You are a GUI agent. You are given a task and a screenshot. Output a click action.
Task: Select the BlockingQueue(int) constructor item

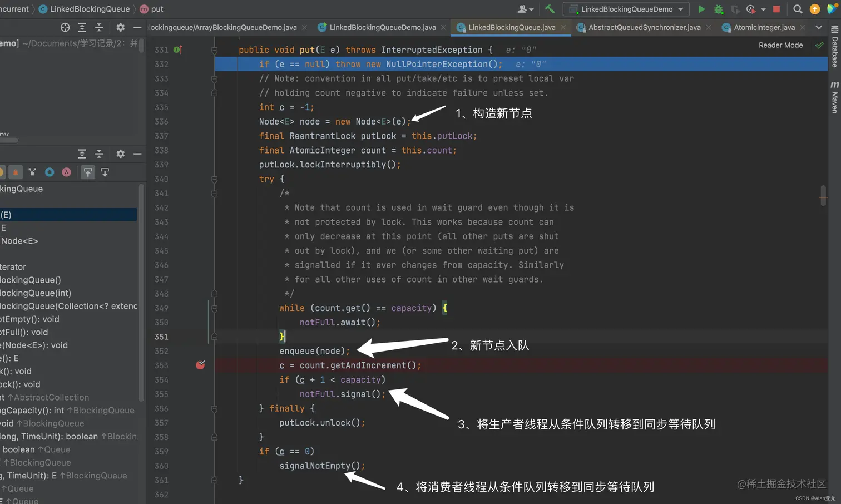pos(36,293)
